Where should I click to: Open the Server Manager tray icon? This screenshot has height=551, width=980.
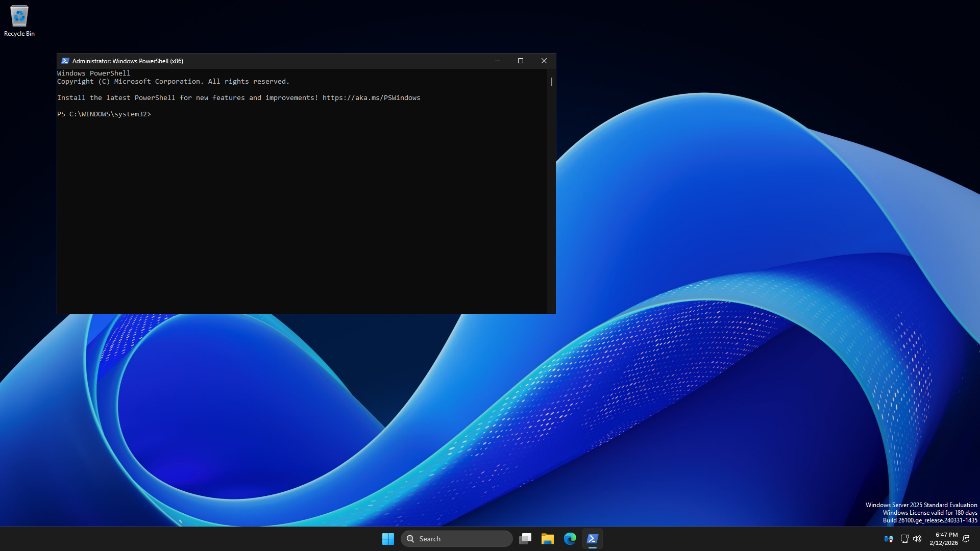pos(888,539)
